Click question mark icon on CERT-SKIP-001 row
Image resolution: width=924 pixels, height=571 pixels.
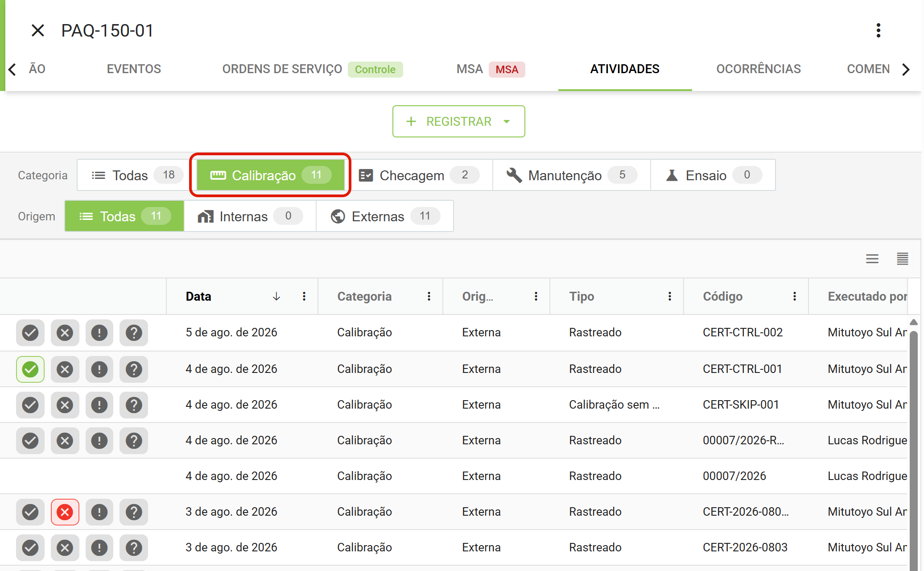pos(134,405)
